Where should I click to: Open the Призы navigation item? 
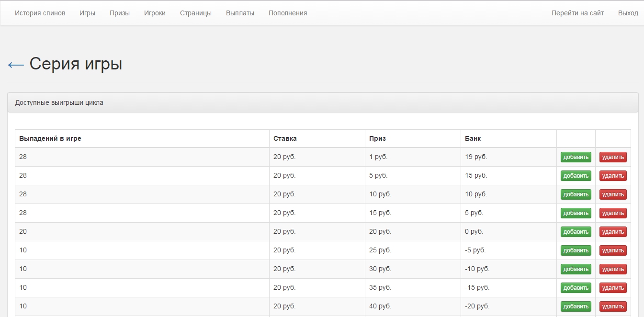[119, 13]
